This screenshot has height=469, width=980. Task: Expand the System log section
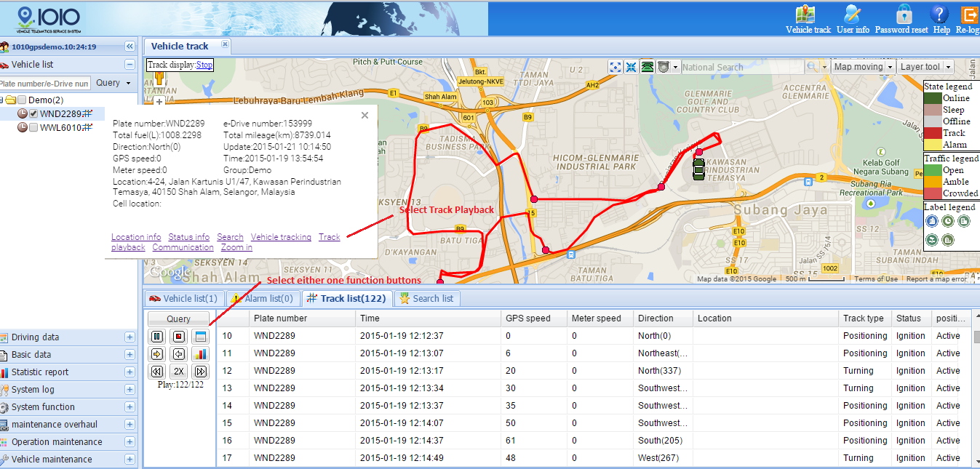tap(130, 390)
